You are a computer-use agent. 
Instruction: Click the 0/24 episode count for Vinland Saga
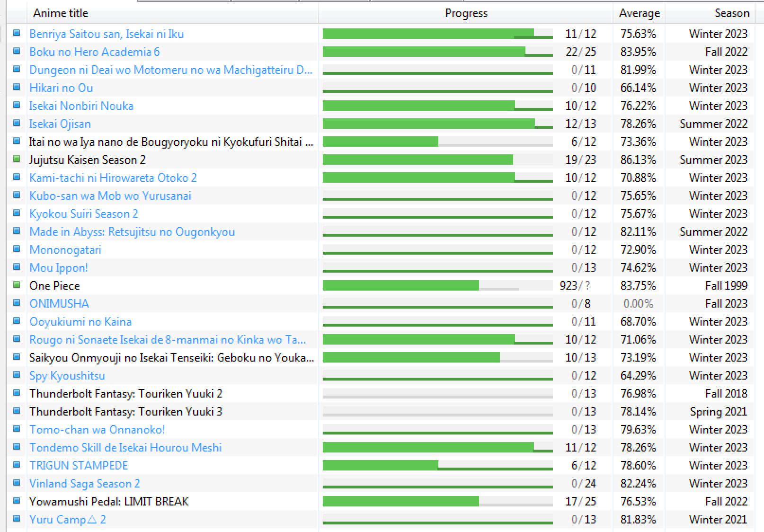(584, 484)
